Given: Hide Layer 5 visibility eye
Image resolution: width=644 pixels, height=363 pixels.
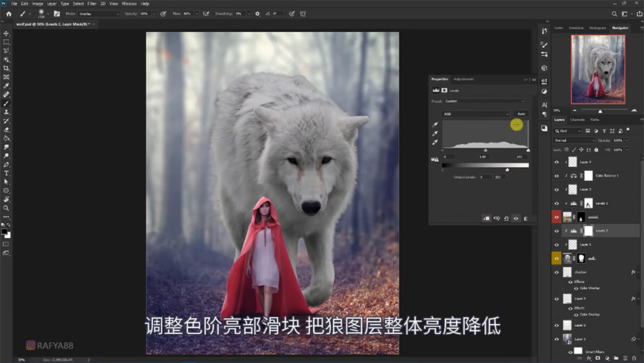Looking at the screenshot, I should (557, 245).
